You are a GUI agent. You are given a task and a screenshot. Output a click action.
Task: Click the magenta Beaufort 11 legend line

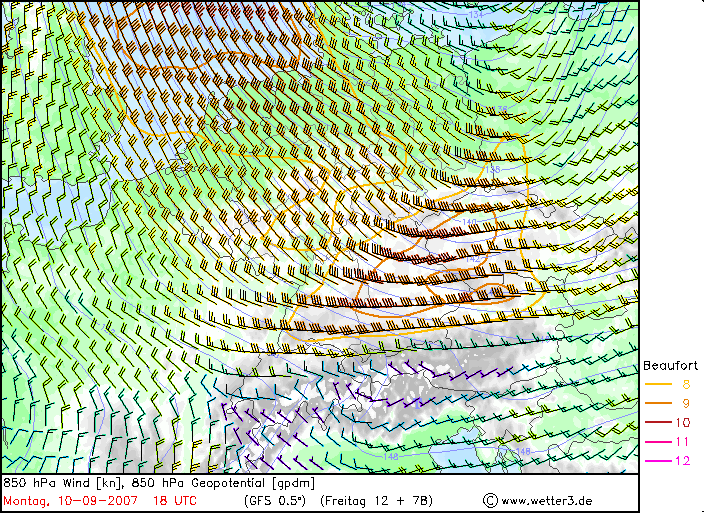point(657,441)
